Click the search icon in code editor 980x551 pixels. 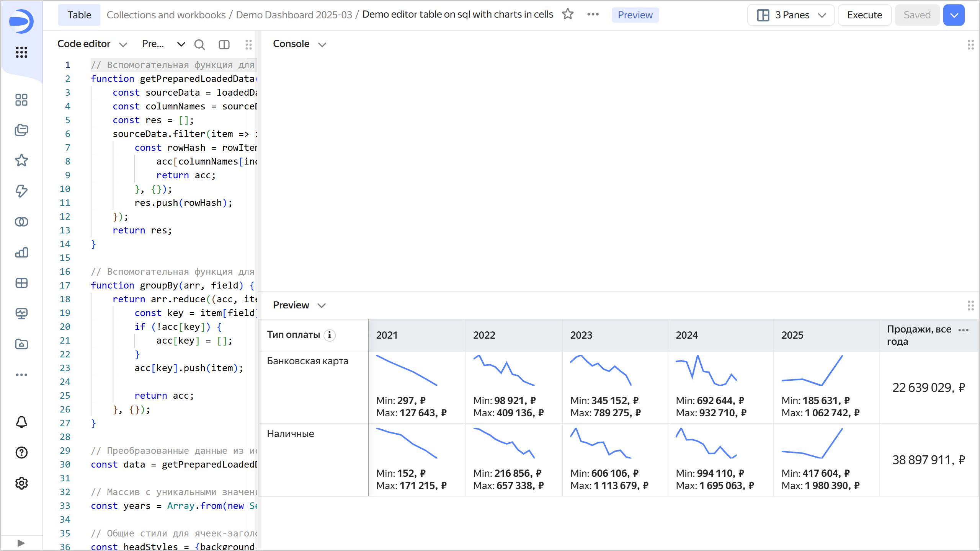(x=199, y=44)
